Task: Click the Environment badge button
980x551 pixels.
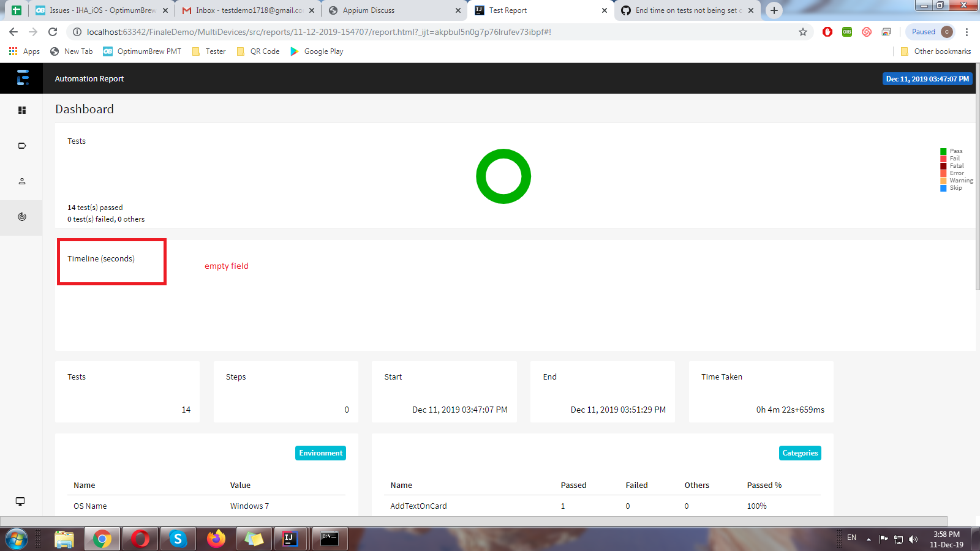Action: point(320,453)
